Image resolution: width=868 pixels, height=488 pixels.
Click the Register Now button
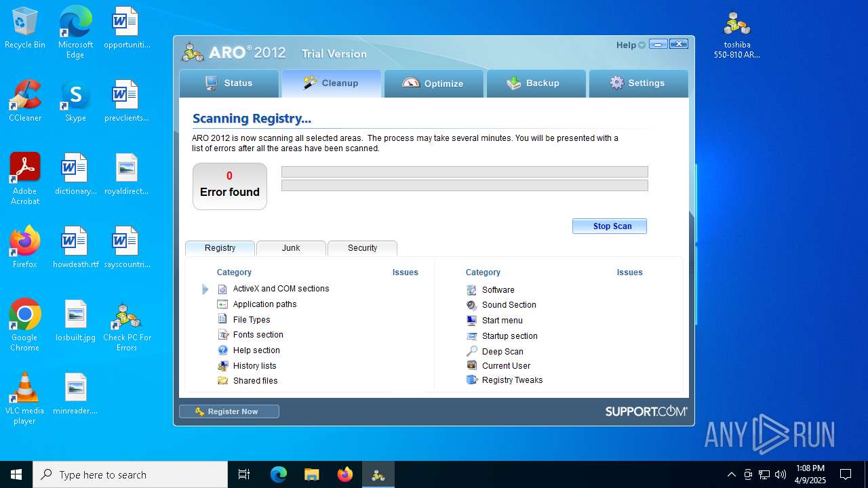229,411
